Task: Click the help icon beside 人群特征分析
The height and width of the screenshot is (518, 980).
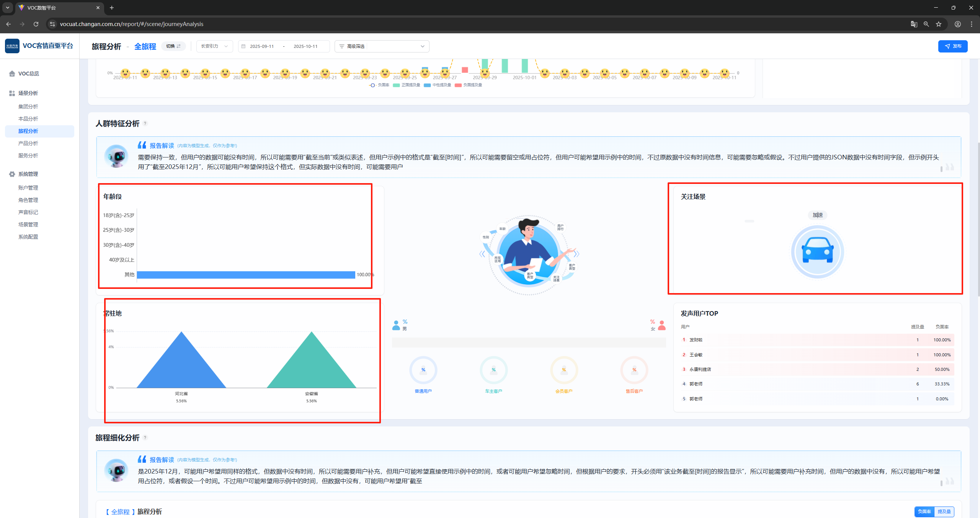Action: pos(145,123)
